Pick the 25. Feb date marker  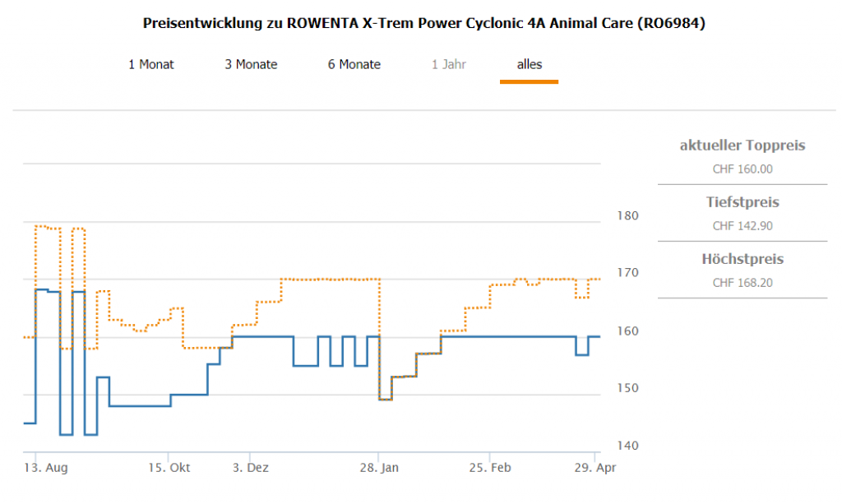coord(490,467)
